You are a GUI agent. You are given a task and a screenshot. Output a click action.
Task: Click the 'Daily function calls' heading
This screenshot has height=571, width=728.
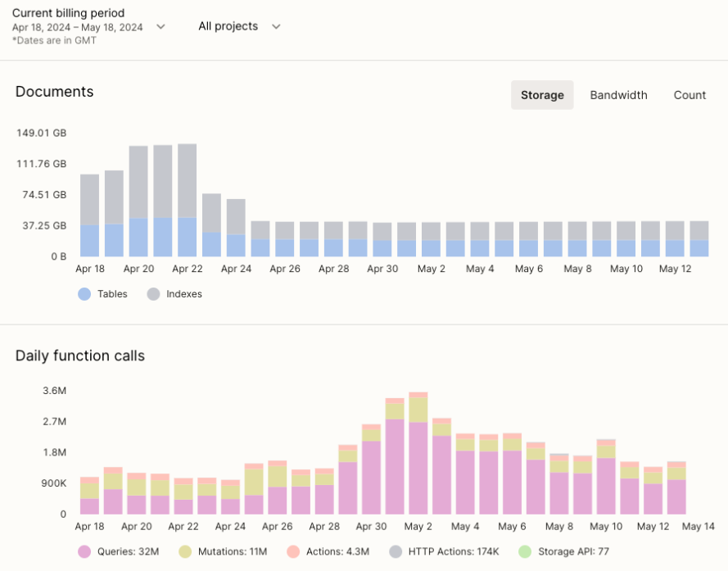click(x=80, y=356)
